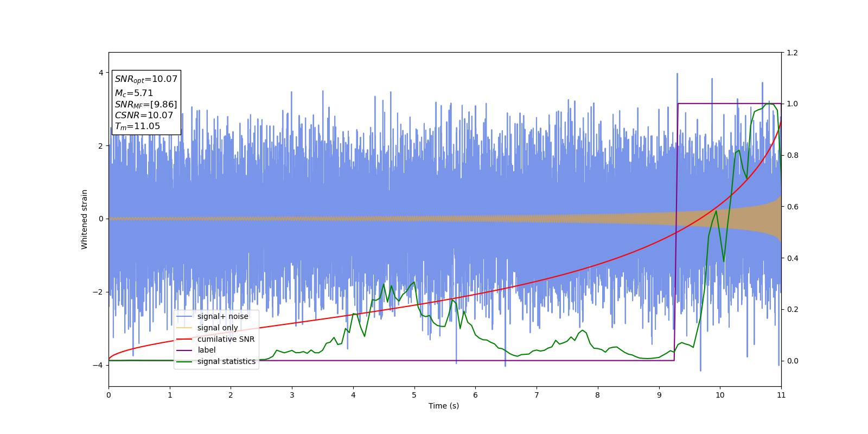
Task: Click x-axis tick label 5
Action: point(414,395)
